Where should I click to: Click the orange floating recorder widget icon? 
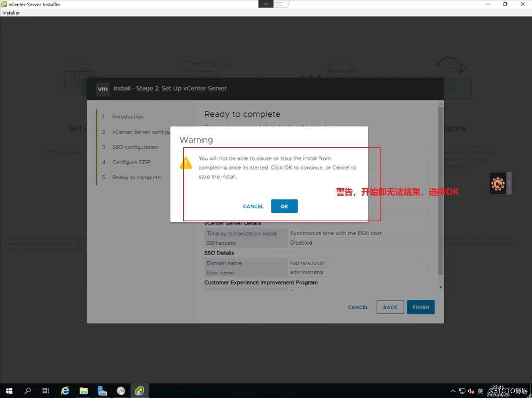[498, 184]
